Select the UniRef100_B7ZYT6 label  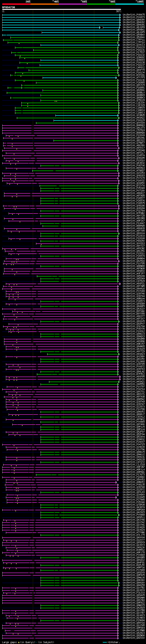[x=134, y=186]
